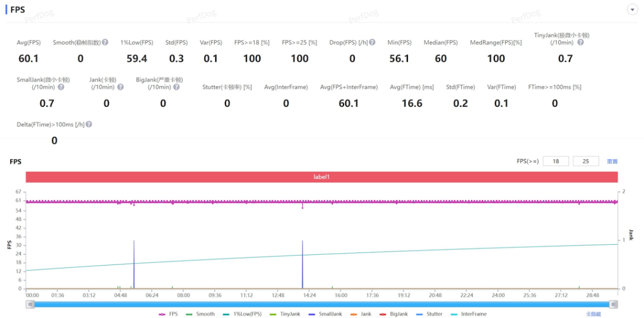The image size is (644, 318).
Task: Click the Std(FPS) value 0.3
Action: 177,59
